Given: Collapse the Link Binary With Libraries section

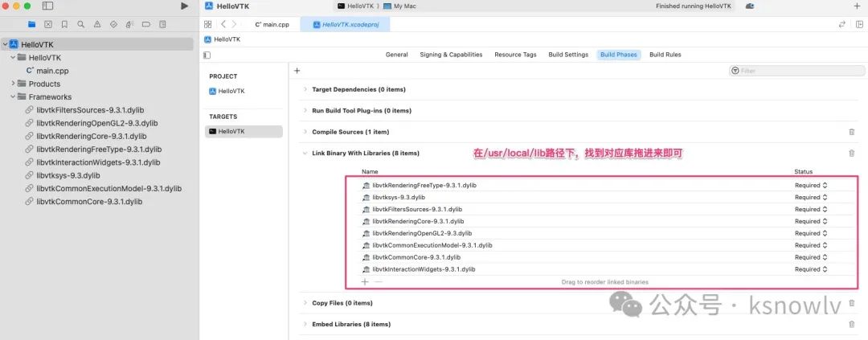Looking at the screenshot, I should pos(305,153).
